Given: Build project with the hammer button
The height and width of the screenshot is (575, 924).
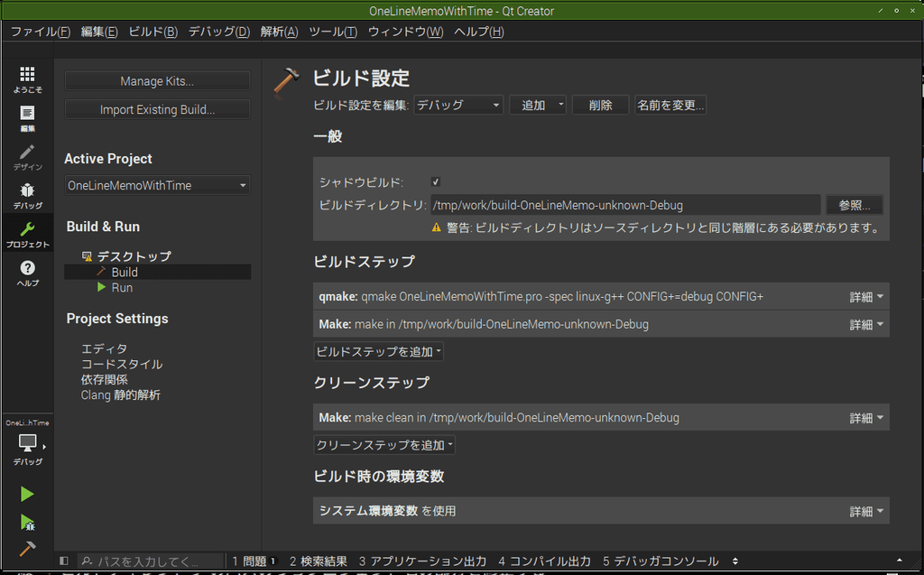Looking at the screenshot, I should click(x=27, y=549).
